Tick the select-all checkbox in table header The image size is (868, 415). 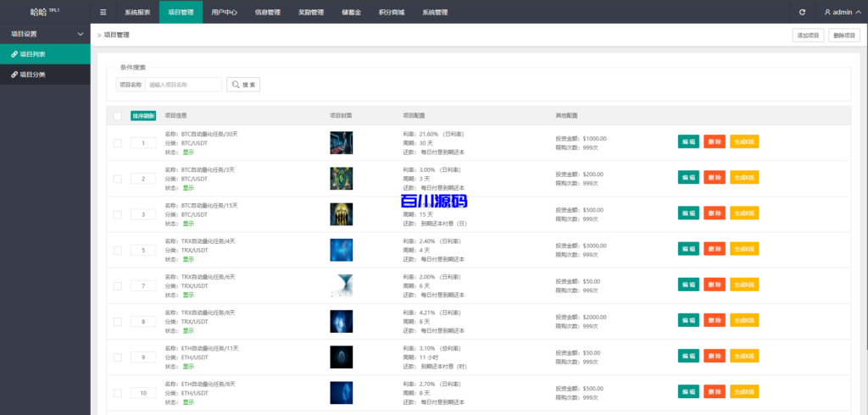(118, 116)
